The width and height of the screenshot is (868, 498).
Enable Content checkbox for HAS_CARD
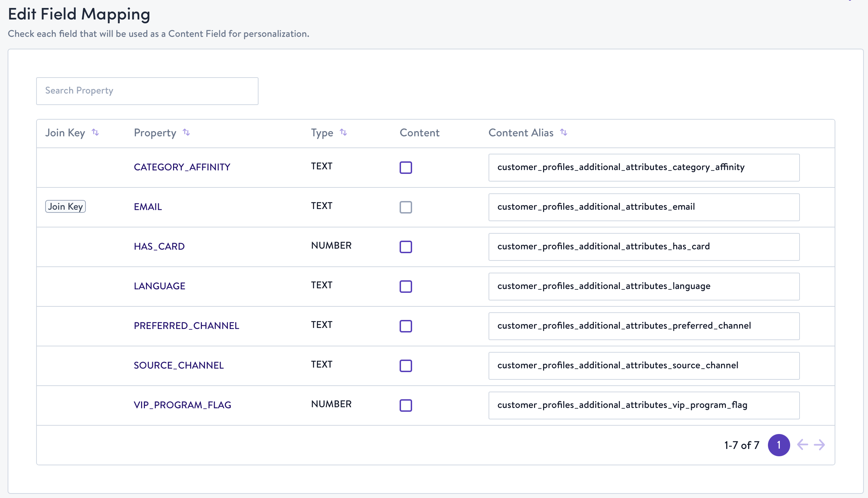406,247
